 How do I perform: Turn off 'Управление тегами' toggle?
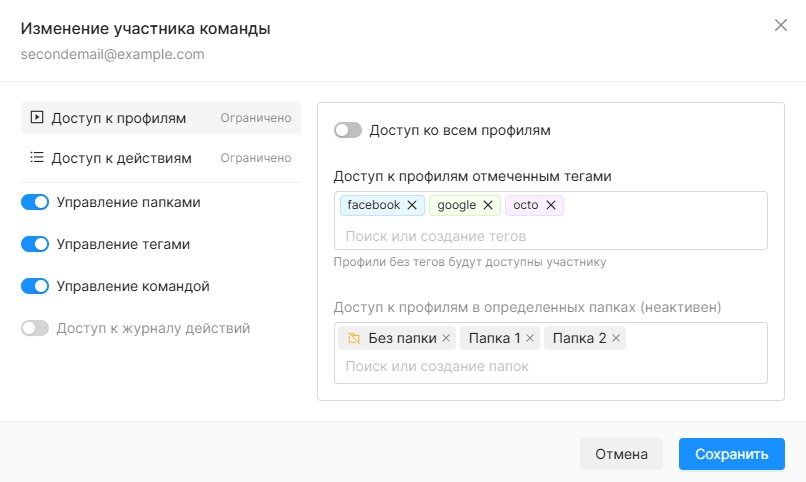pyautogui.click(x=35, y=244)
